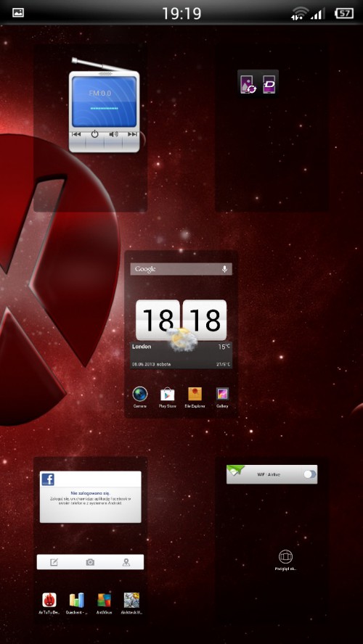Tap the green WiFi widget badge icon
This screenshot has width=363, height=644.
click(x=235, y=470)
